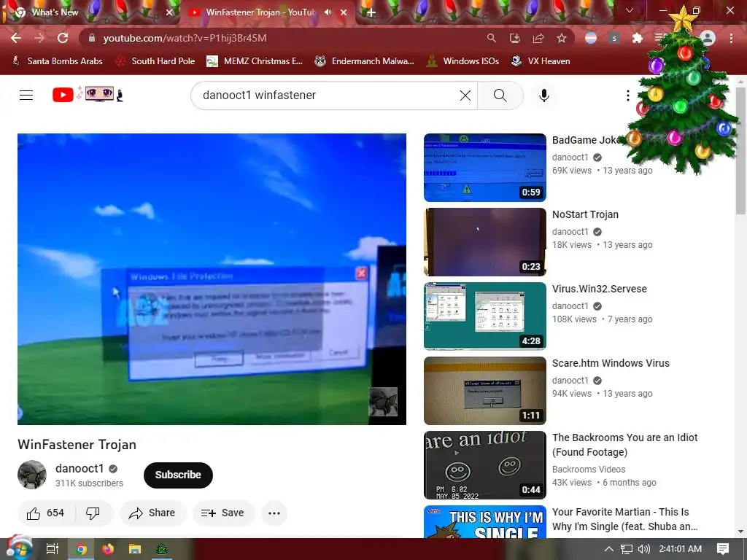Open the search-in-page magnifier icon in address bar
The width and height of the screenshot is (747, 560).
[x=491, y=38]
